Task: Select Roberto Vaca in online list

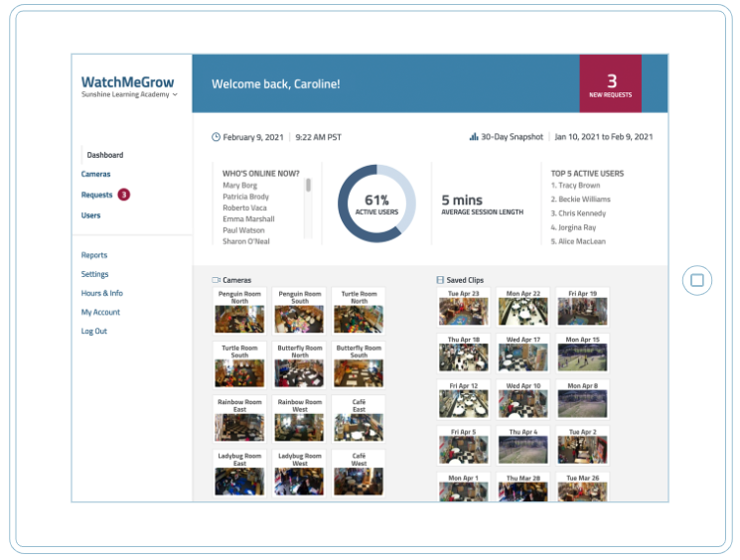Action: click(244, 209)
